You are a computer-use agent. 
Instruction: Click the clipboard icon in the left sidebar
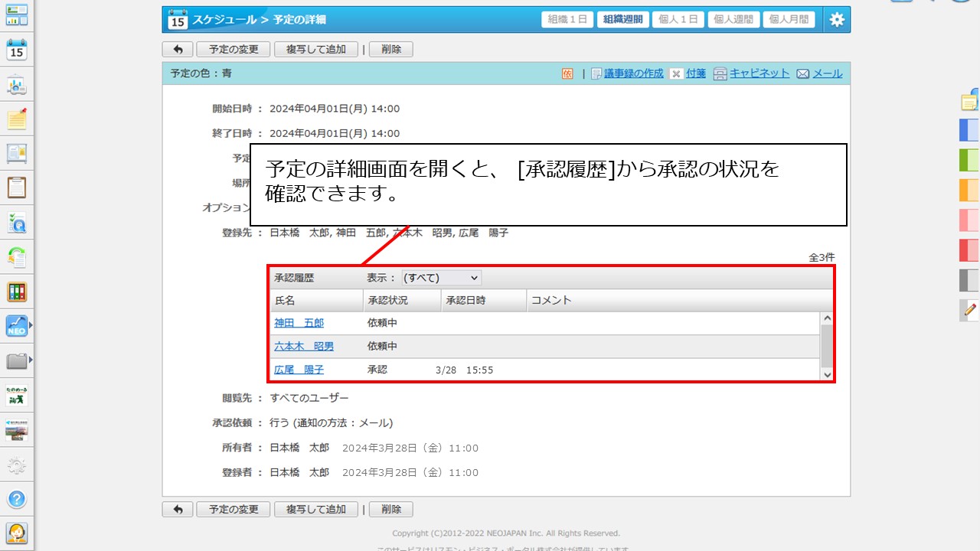click(17, 187)
